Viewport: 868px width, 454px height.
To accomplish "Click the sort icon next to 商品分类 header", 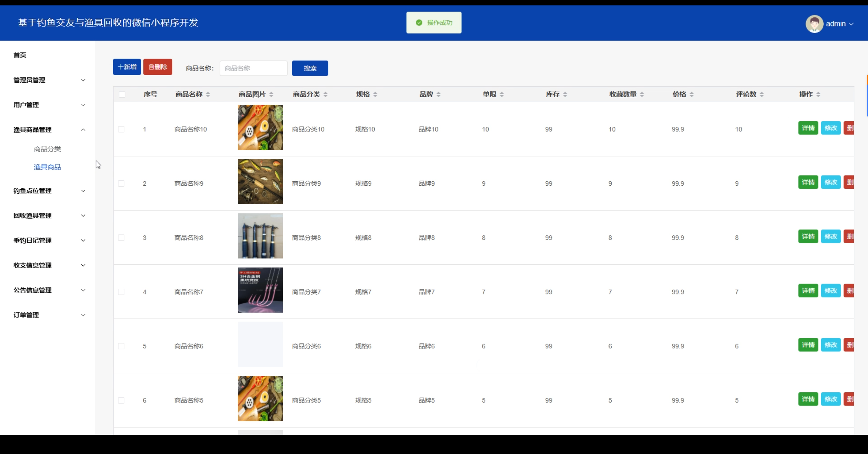I will 325,95.
